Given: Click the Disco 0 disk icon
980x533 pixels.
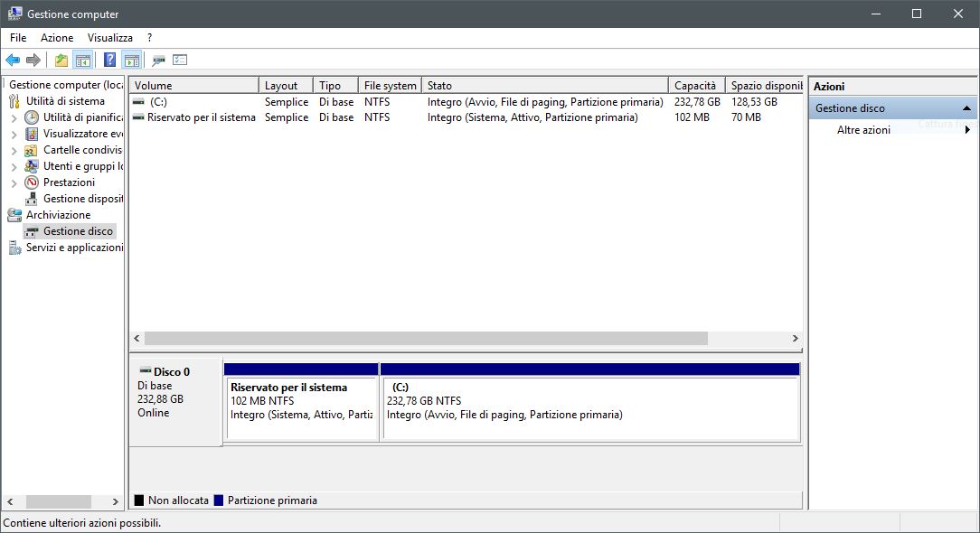Looking at the screenshot, I should click(145, 371).
